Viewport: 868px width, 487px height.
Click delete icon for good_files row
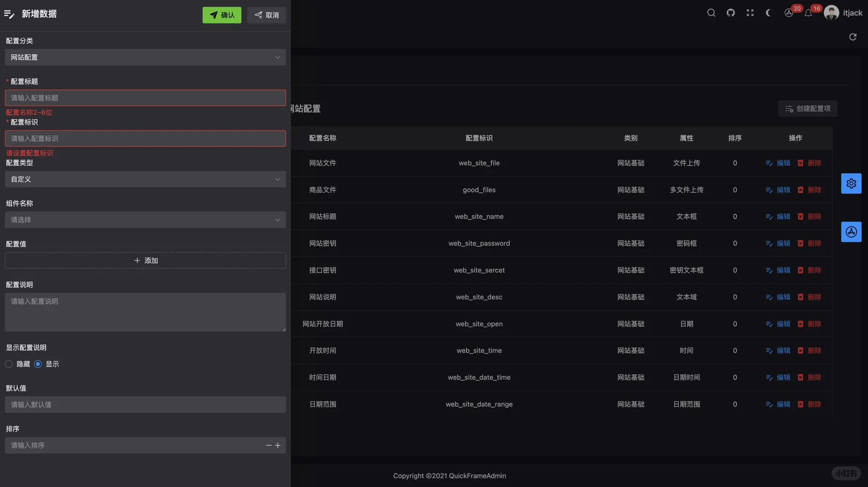tap(801, 190)
